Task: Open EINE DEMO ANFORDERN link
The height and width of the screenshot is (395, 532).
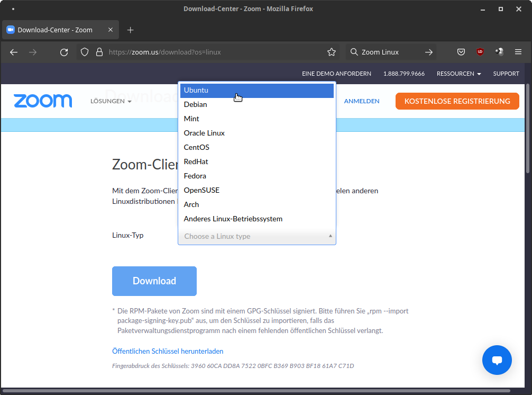Action: 336,74
